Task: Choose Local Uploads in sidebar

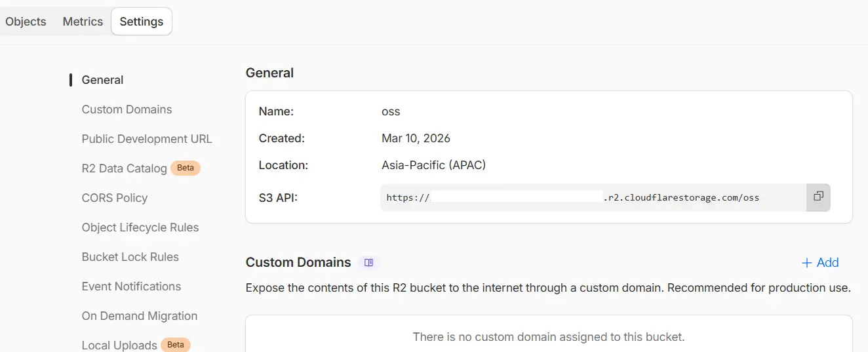Action: tap(119, 345)
